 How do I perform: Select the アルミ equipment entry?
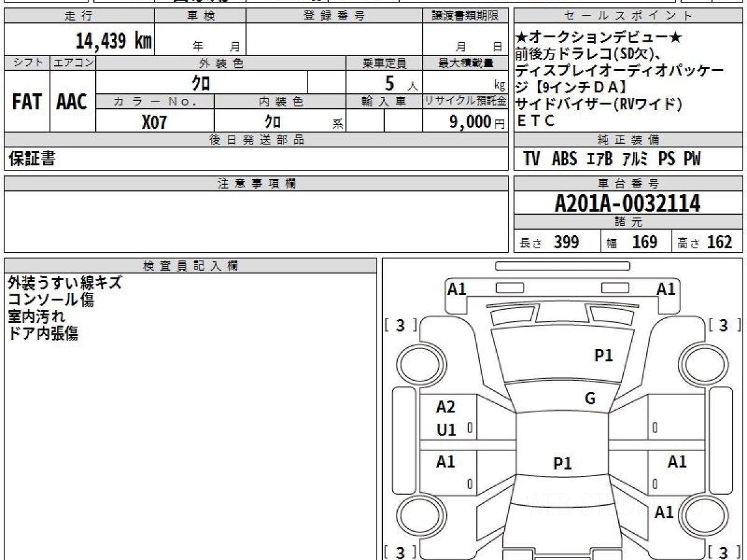635,159
